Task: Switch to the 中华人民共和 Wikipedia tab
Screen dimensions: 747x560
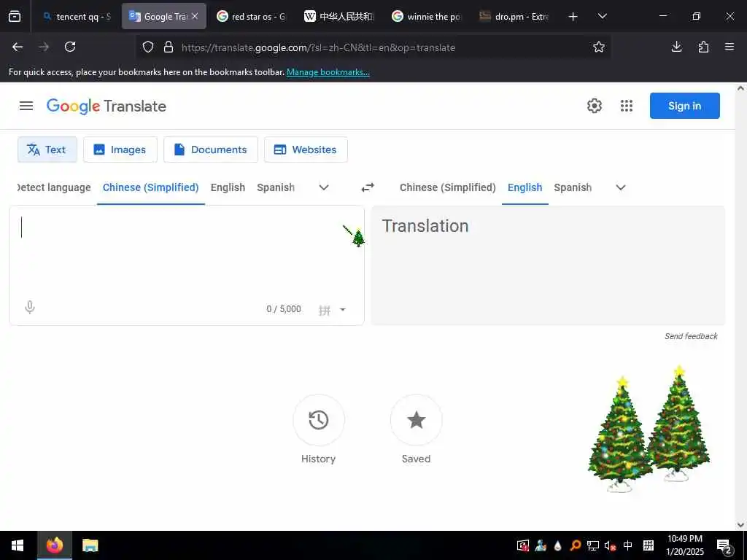Action: click(x=338, y=17)
